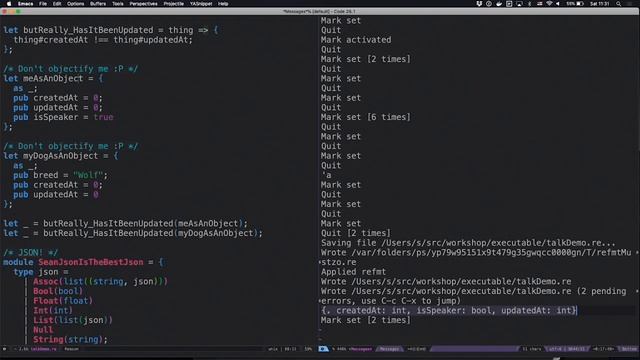
Task: Open the Perspectives menu
Action: 143,4
